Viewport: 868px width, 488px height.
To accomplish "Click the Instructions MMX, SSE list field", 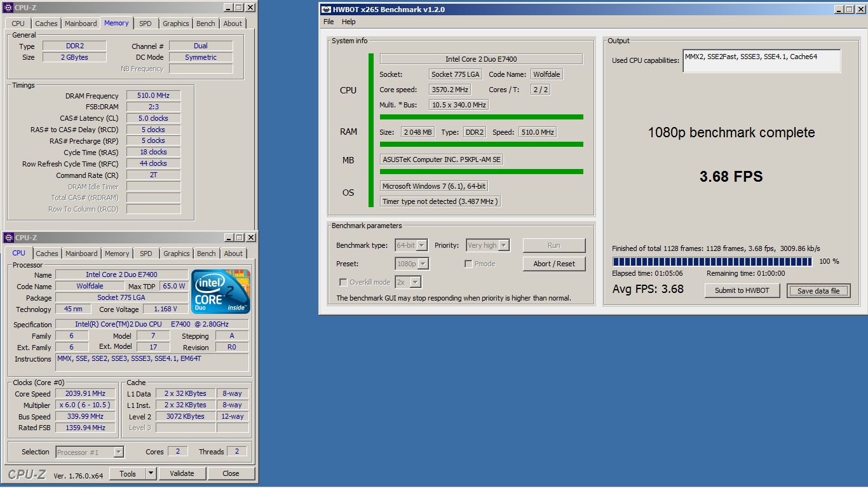I will (x=153, y=362).
